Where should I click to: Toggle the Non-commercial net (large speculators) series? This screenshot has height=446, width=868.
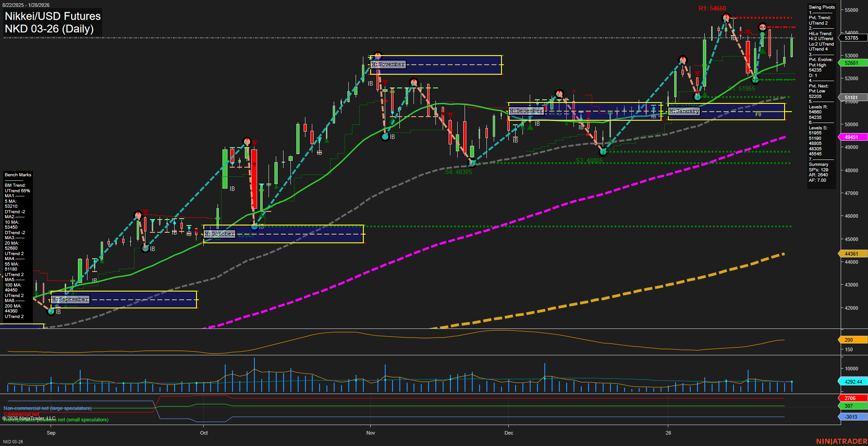pyautogui.click(x=47, y=409)
